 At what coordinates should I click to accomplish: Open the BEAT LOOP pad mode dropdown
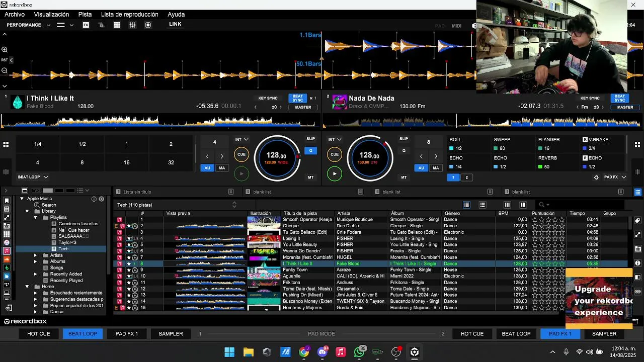click(33, 177)
